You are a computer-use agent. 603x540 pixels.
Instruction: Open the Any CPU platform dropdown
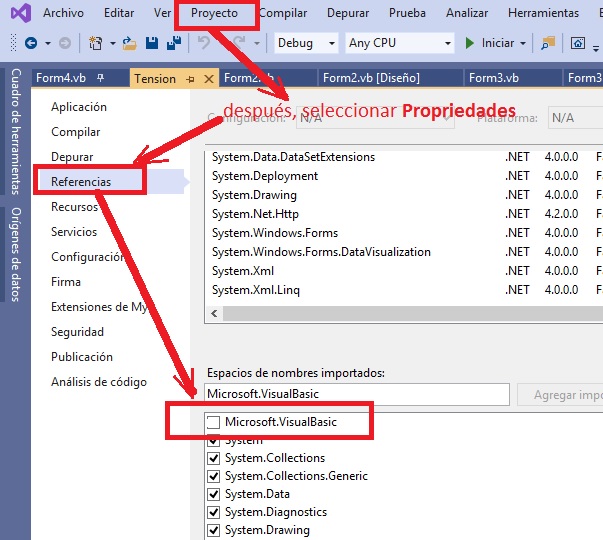tap(400, 43)
